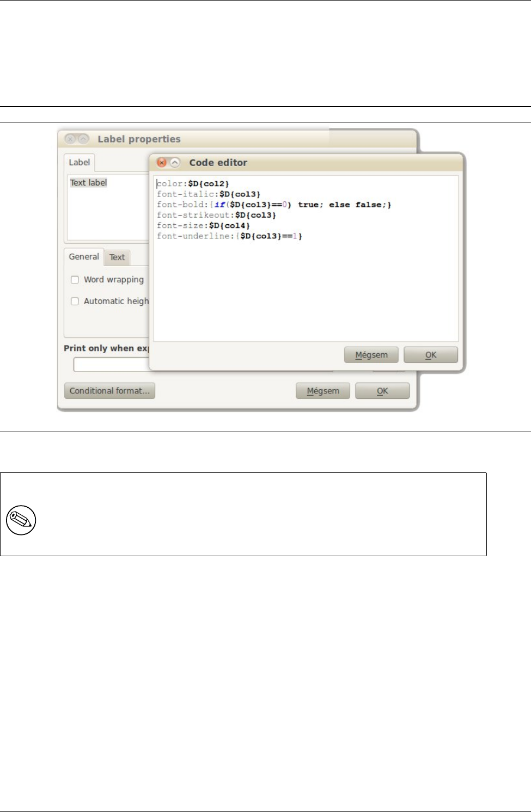The height and width of the screenshot is (812, 531).
Task: Enable Word wrapping checkbox
Action: coord(75,280)
